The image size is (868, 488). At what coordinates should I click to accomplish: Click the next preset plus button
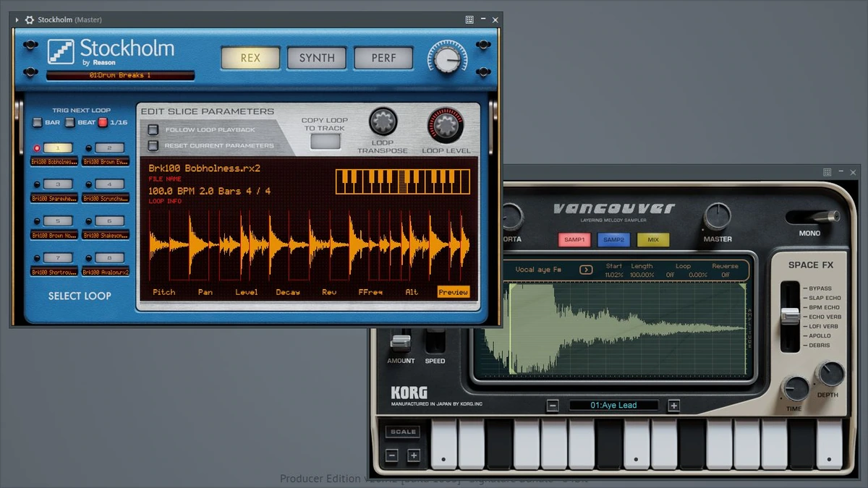(x=673, y=406)
